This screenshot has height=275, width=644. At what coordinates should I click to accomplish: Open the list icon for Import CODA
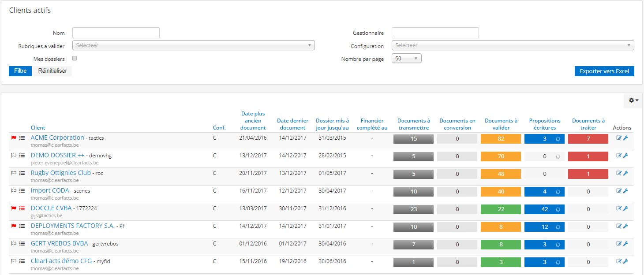coord(22,191)
